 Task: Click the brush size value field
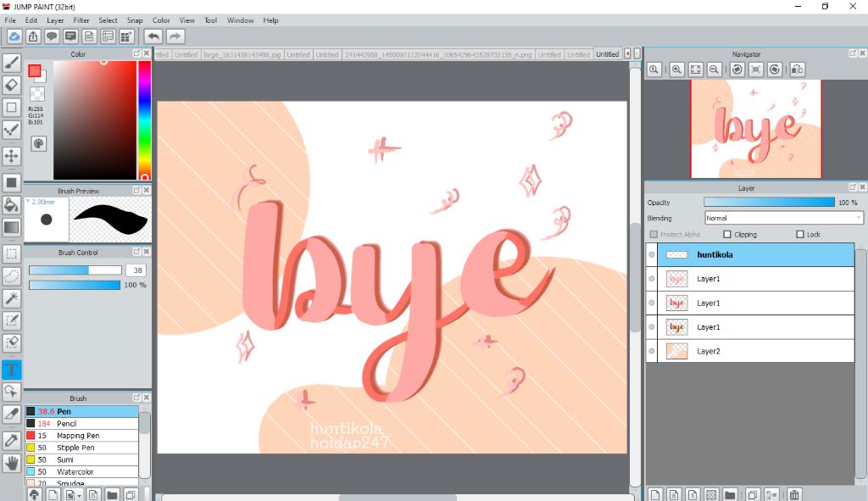[136, 270]
